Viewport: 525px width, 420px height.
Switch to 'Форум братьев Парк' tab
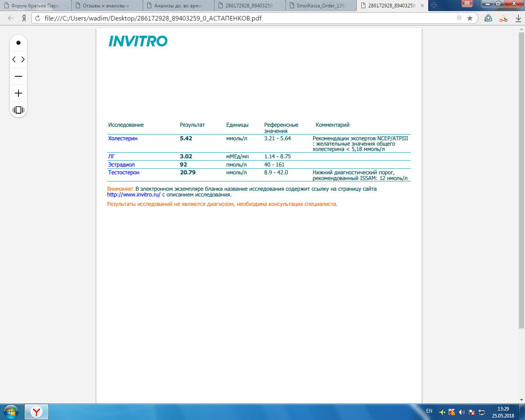(x=36, y=6)
